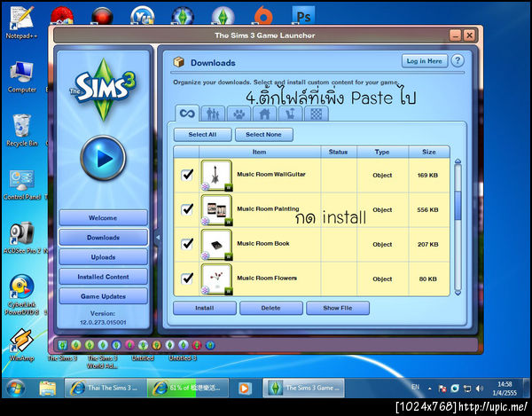
Task: Uncheck Music Room WallGuitar checkbox
Action: coord(187,175)
